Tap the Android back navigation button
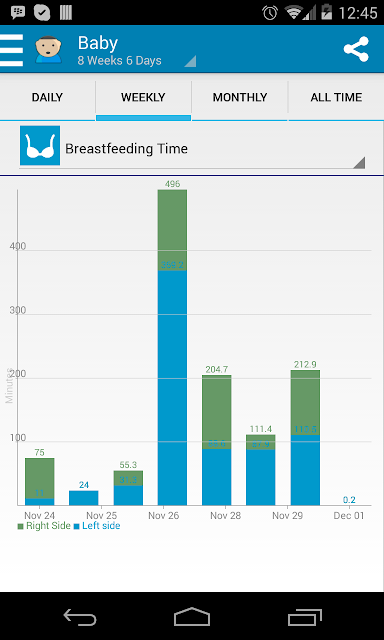The height and width of the screenshot is (640, 384). click(80, 616)
